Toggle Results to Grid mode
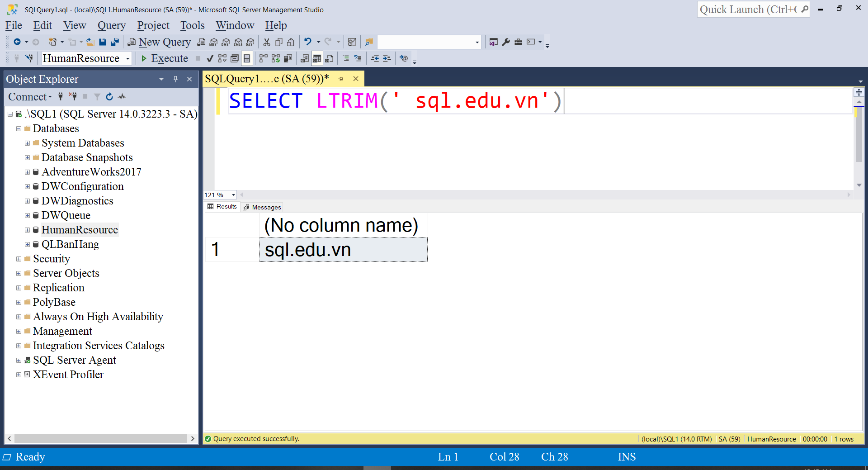This screenshot has width=868, height=470. tap(317, 58)
